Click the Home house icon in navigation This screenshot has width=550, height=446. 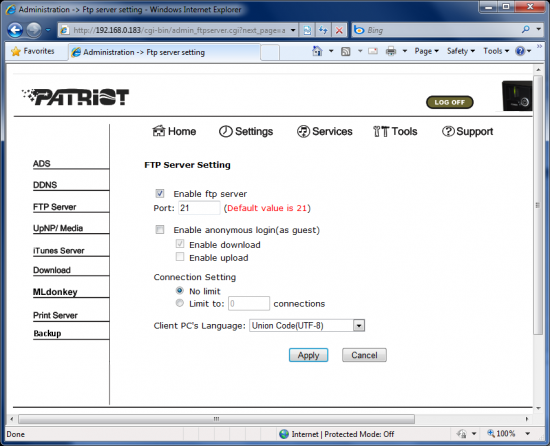tap(159, 131)
